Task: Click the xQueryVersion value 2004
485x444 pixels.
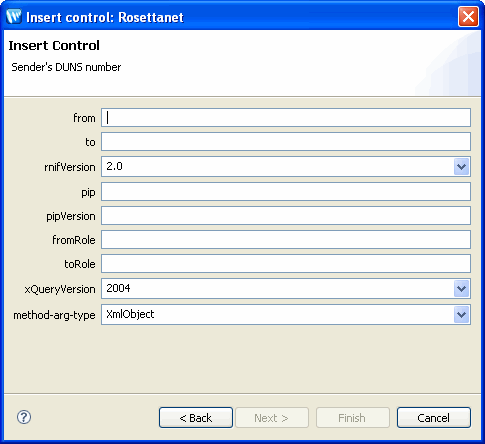Action: [x=118, y=288]
